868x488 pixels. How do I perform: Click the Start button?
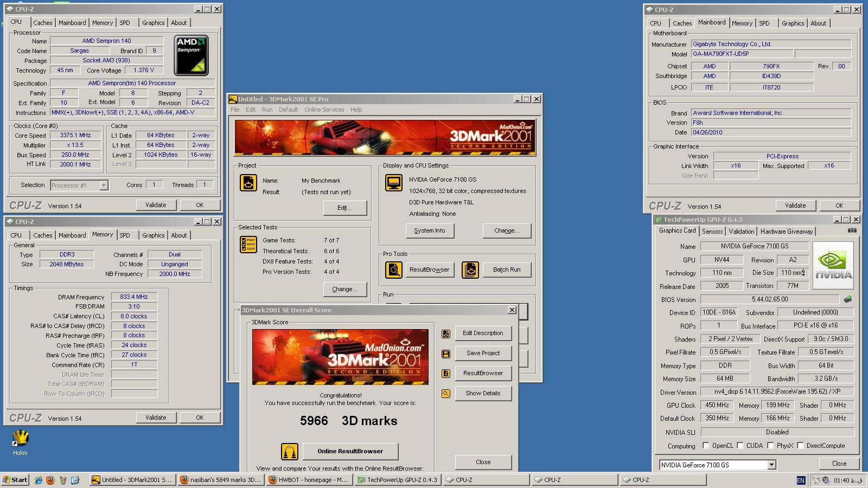pos(15,480)
